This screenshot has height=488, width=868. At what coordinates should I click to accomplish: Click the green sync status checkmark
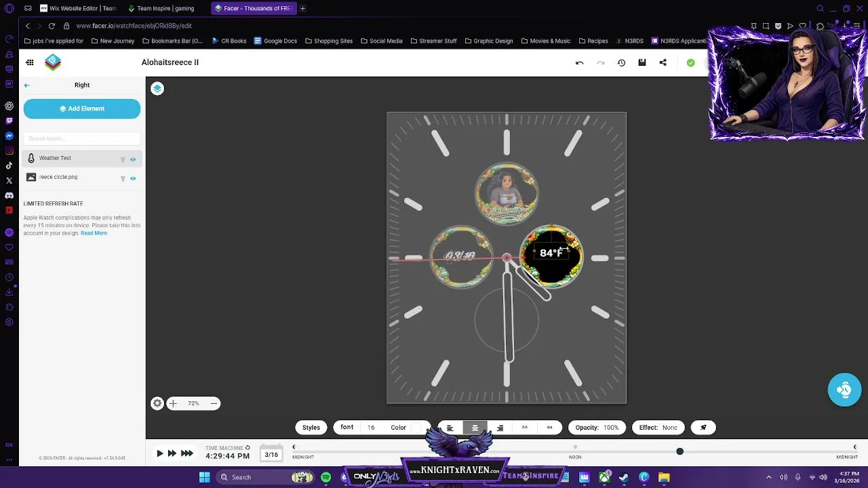[690, 63]
